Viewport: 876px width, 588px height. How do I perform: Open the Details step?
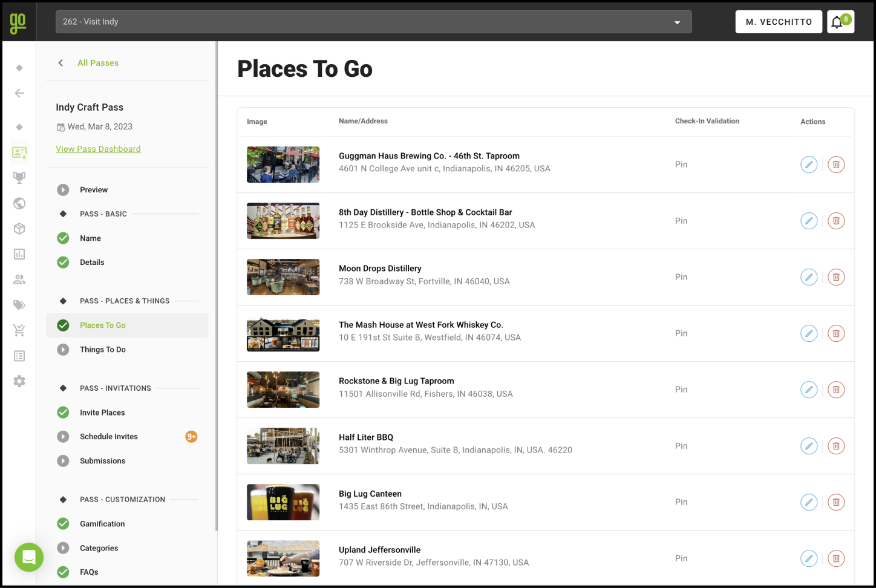[127, 263]
